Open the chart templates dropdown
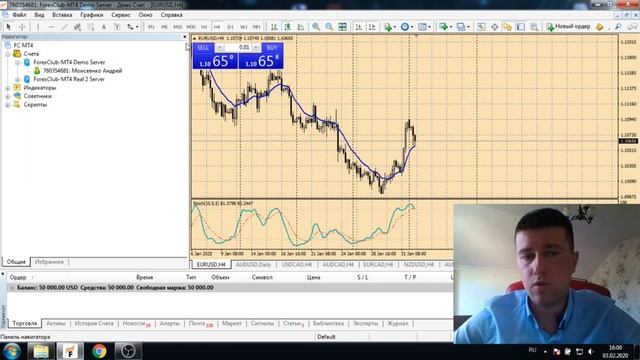The image size is (640, 360). tap(424, 27)
